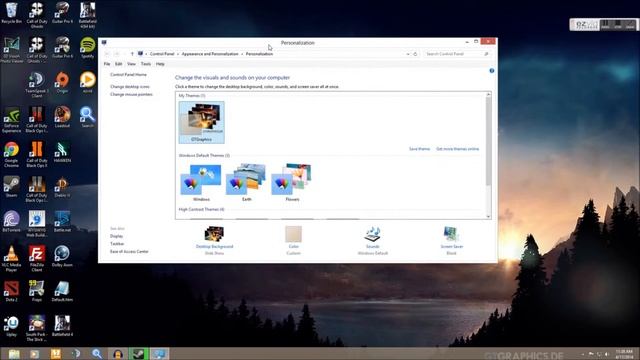Open the Origin desktop shortcut

pyautogui.click(x=62, y=82)
